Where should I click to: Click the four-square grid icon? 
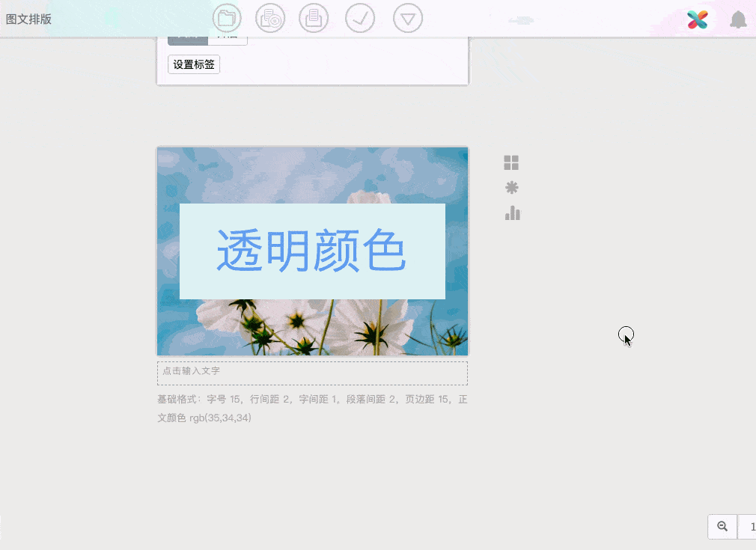(511, 163)
